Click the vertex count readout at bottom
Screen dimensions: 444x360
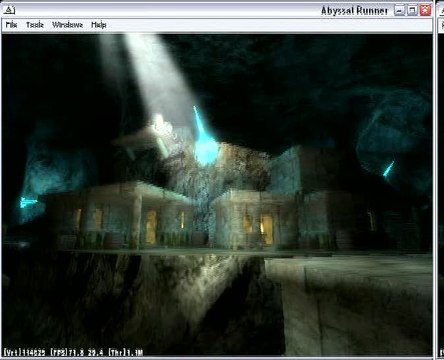[x=24, y=352]
